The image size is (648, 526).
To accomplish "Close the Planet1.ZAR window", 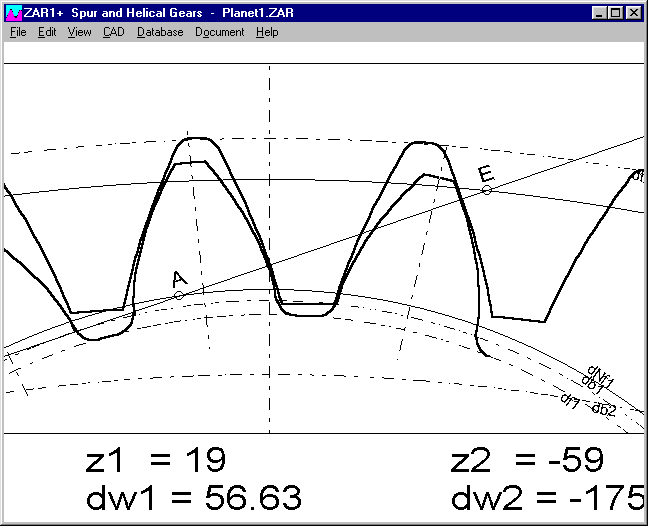I will point(634,13).
